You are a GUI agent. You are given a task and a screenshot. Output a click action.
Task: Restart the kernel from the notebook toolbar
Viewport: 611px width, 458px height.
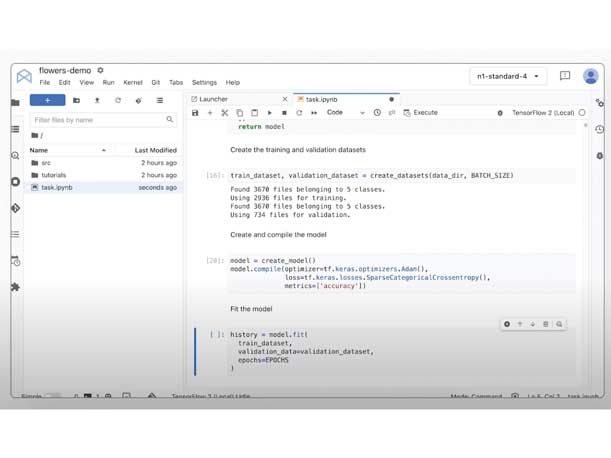(x=299, y=113)
